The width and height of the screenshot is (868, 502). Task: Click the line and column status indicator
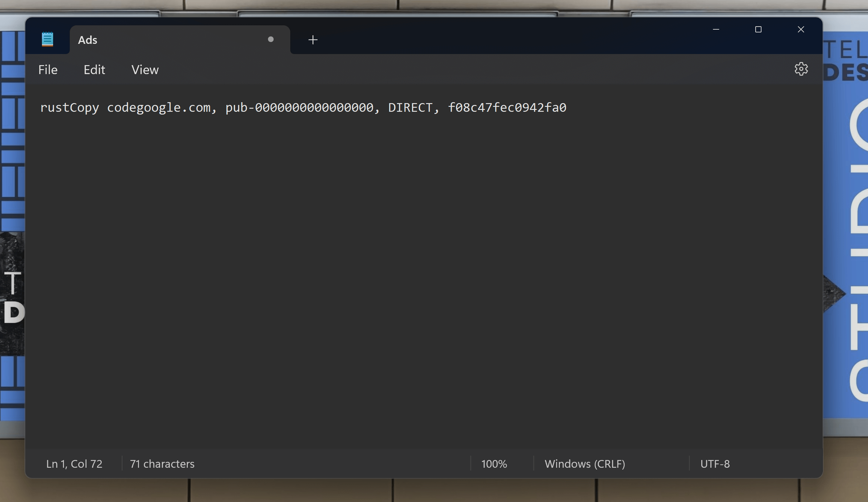point(73,463)
